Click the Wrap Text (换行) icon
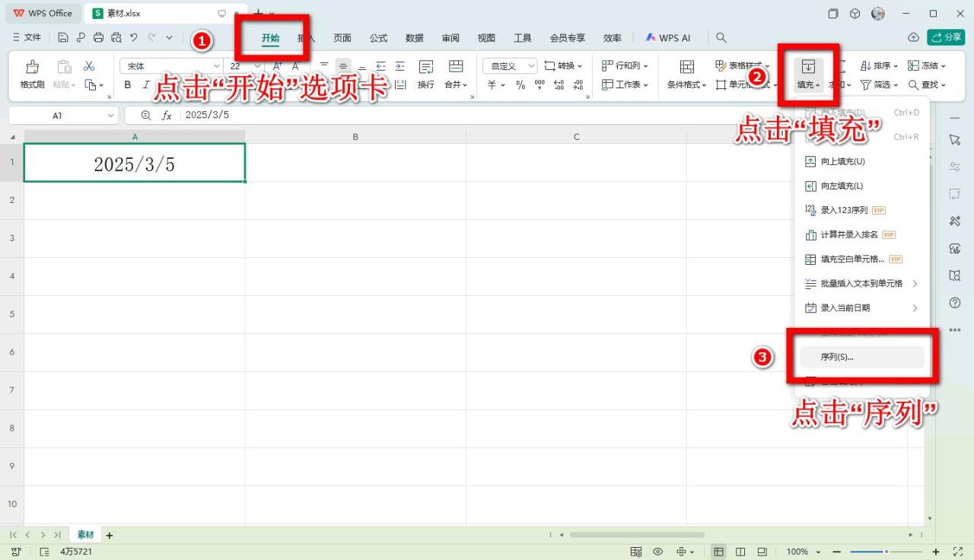 click(x=426, y=67)
